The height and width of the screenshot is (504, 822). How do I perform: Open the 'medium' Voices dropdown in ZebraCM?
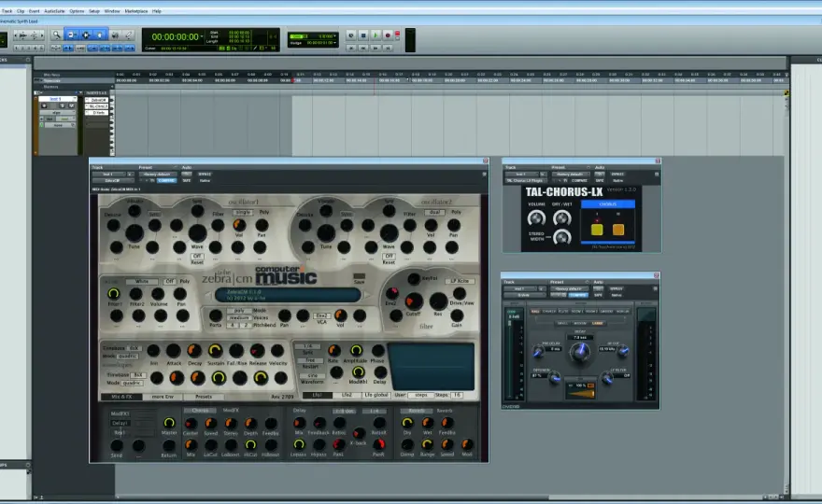click(239, 318)
